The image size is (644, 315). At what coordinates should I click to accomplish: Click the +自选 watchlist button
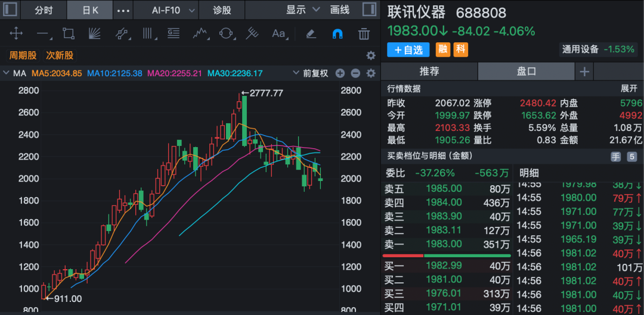[x=408, y=50]
